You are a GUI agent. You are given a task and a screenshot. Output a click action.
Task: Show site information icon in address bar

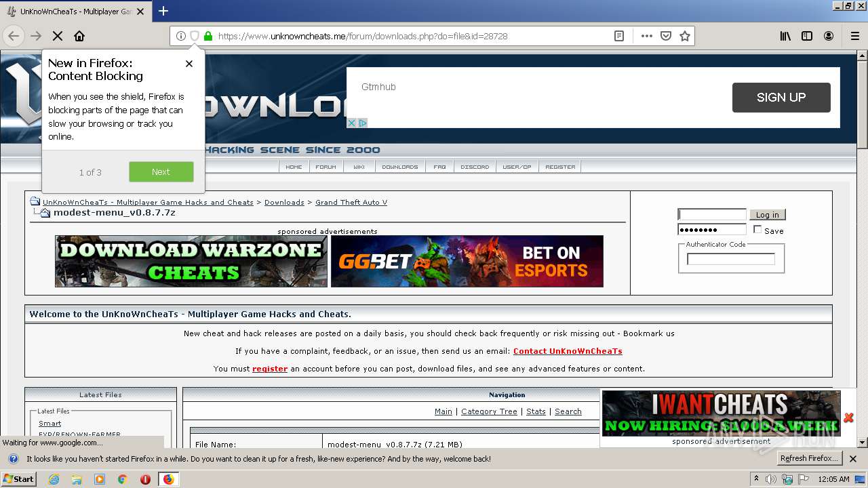181,36
